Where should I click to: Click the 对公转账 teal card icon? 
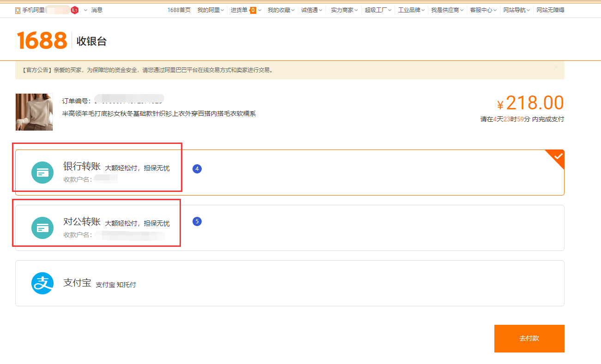42,228
